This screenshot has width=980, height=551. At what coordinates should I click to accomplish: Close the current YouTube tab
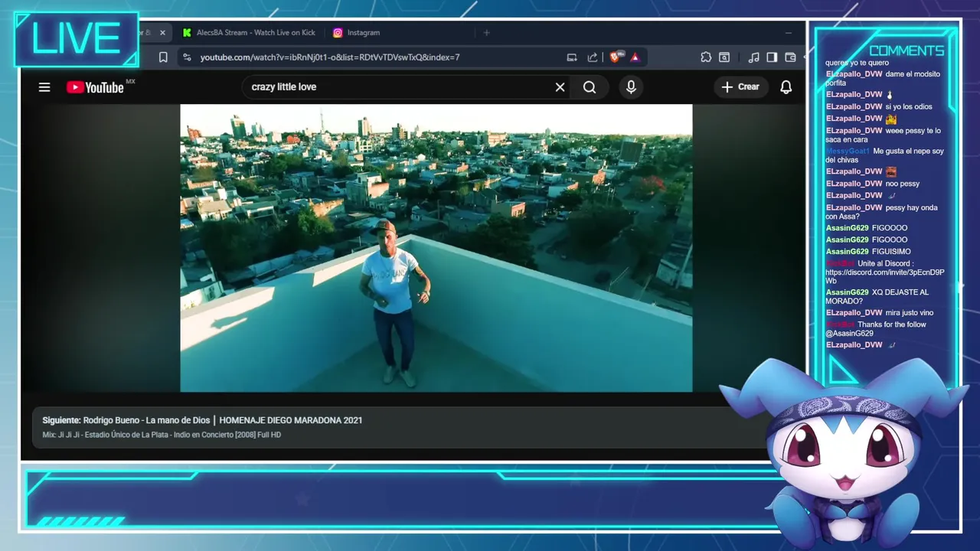[x=162, y=33]
